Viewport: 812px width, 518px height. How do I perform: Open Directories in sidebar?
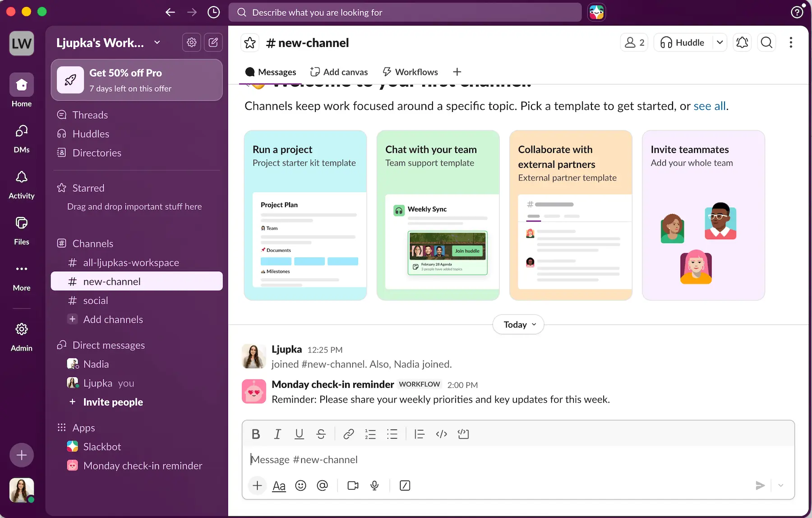click(x=137, y=153)
